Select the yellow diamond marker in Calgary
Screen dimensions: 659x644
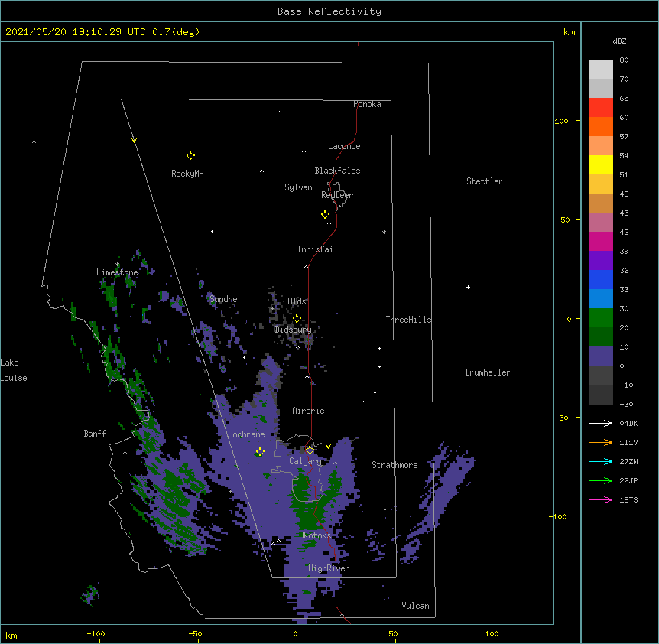click(310, 450)
